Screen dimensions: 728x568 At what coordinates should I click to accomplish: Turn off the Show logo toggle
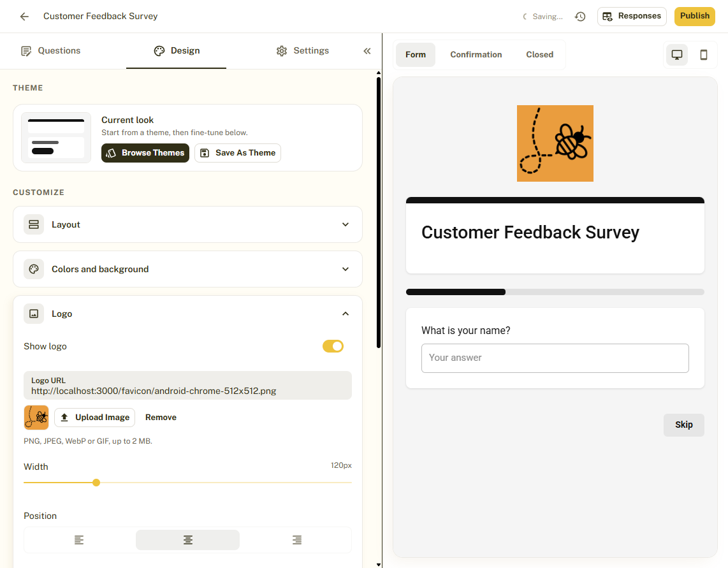pyautogui.click(x=333, y=346)
